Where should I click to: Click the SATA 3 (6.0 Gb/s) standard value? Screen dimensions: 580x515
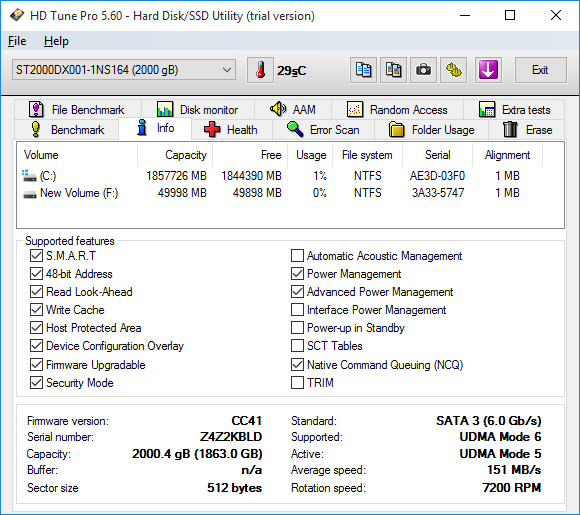coord(489,421)
